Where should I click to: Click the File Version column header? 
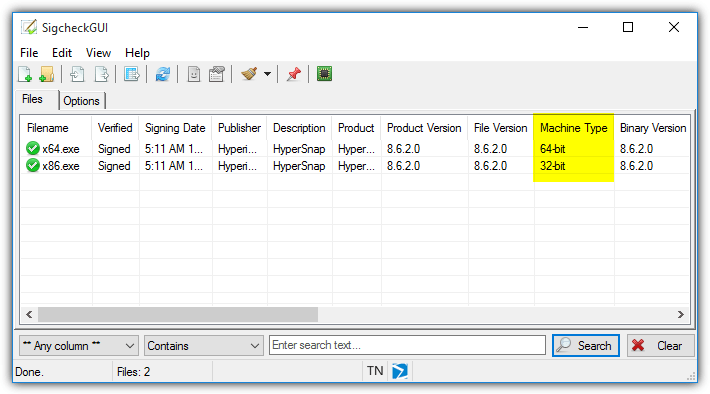(500, 128)
